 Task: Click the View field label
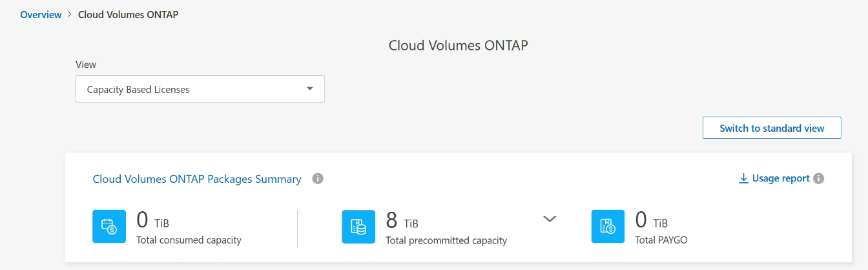86,65
